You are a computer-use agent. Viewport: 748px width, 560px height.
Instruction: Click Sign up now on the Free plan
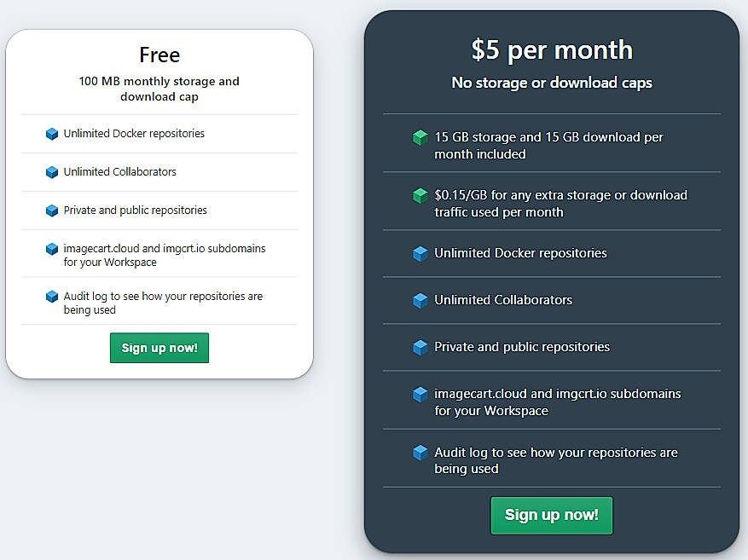[x=159, y=348]
